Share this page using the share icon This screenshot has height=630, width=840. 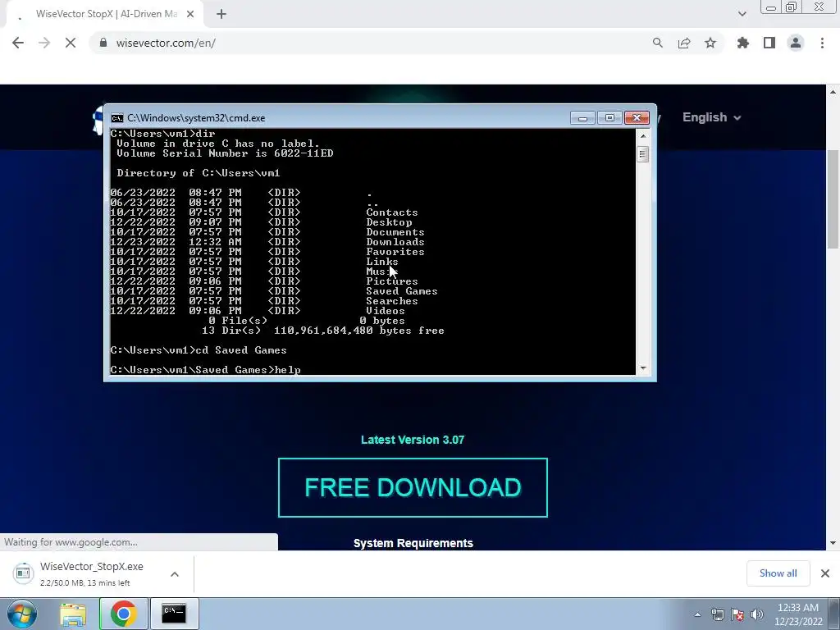click(684, 43)
